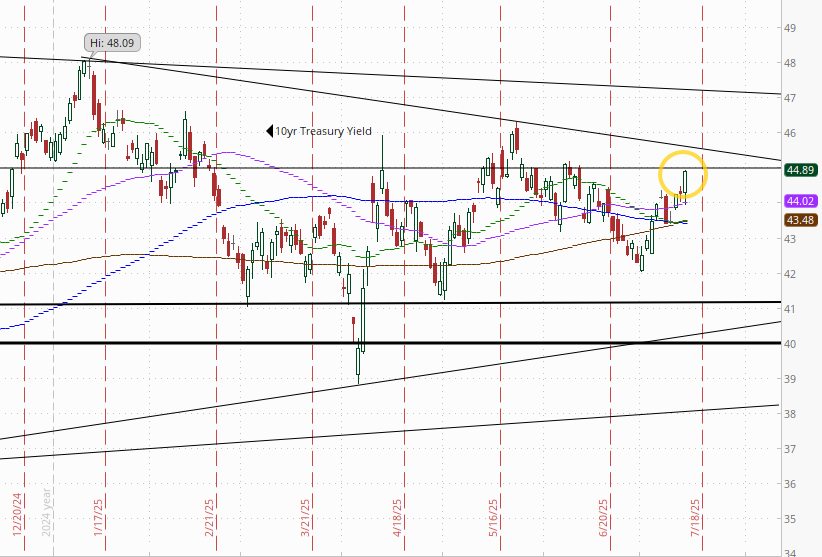Click the 4/18/25 date marker label
822x557 pixels.
(397, 518)
